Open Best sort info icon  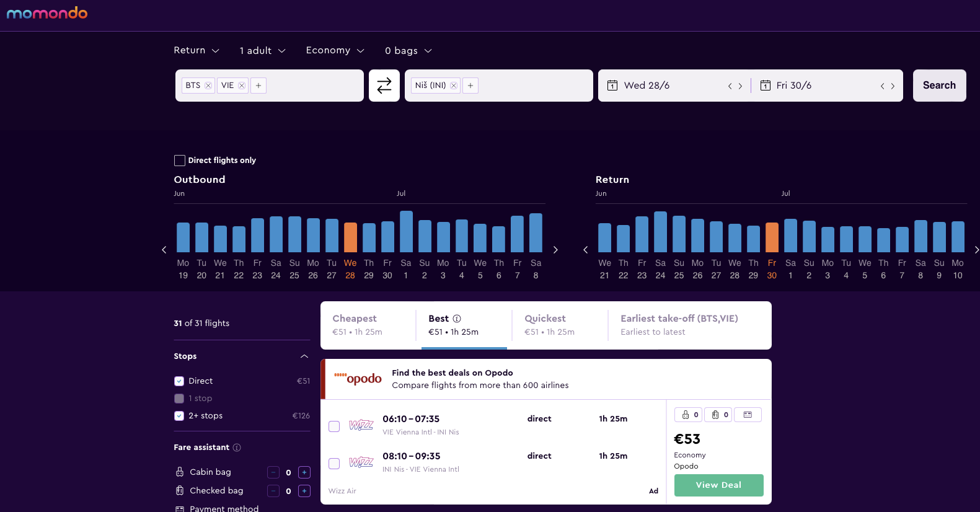[x=457, y=319]
